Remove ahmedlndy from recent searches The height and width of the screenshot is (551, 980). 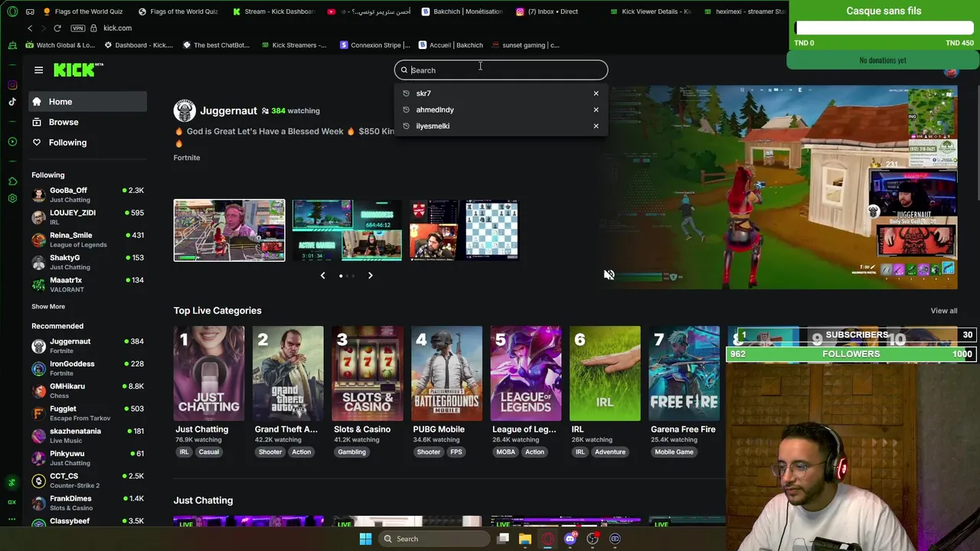[596, 109]
